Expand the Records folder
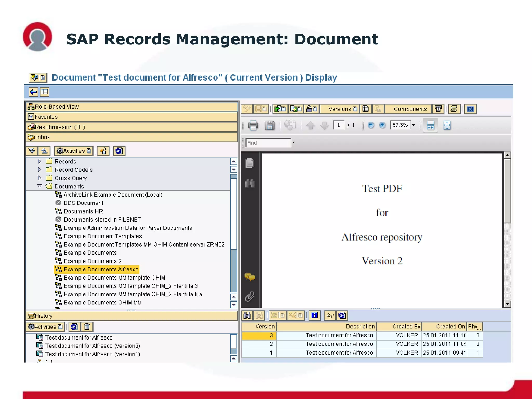The image size is (532, 399). [39, 161]
